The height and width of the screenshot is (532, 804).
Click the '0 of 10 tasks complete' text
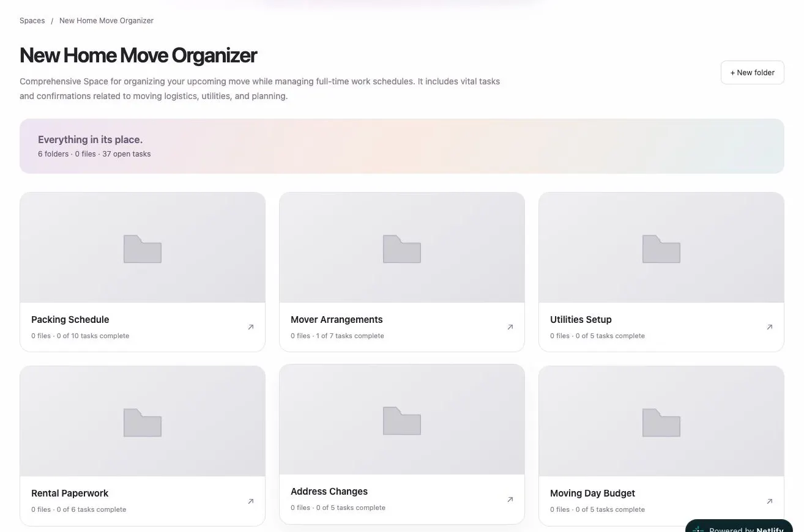point(93,336)
